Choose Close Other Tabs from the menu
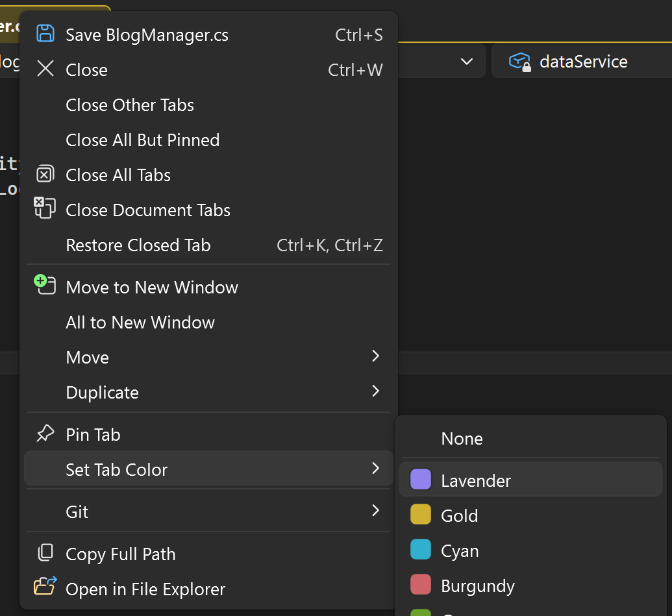 129,105
